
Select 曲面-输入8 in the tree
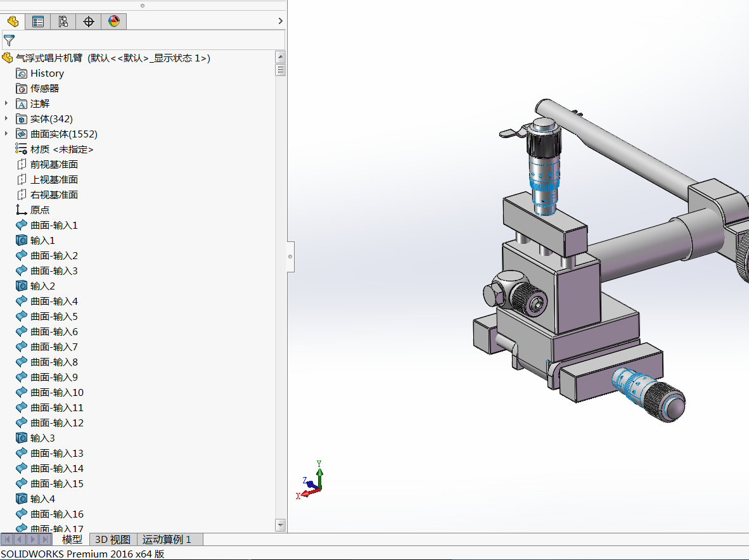[x=54, y=362]
